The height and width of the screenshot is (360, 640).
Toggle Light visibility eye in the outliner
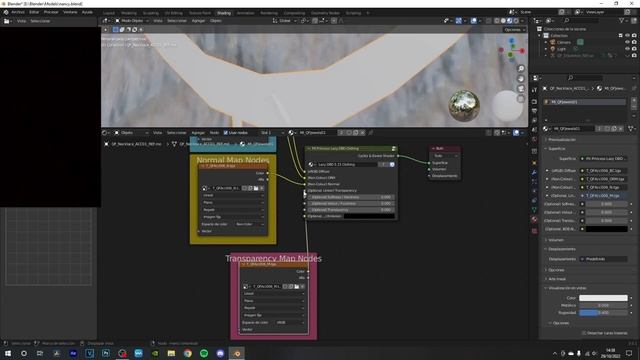627,49
